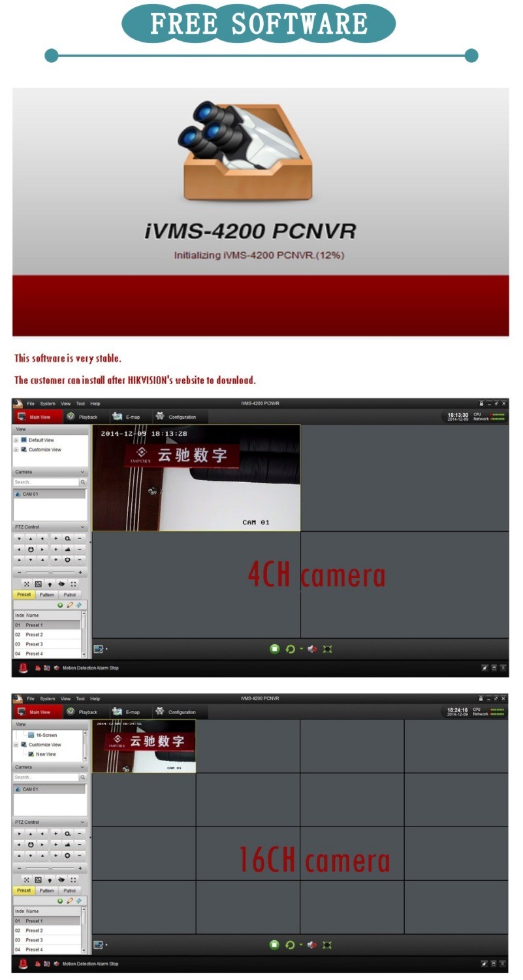Expand the Default View tree node
This screenshot has height=980, width=523.
click(16, 440)
